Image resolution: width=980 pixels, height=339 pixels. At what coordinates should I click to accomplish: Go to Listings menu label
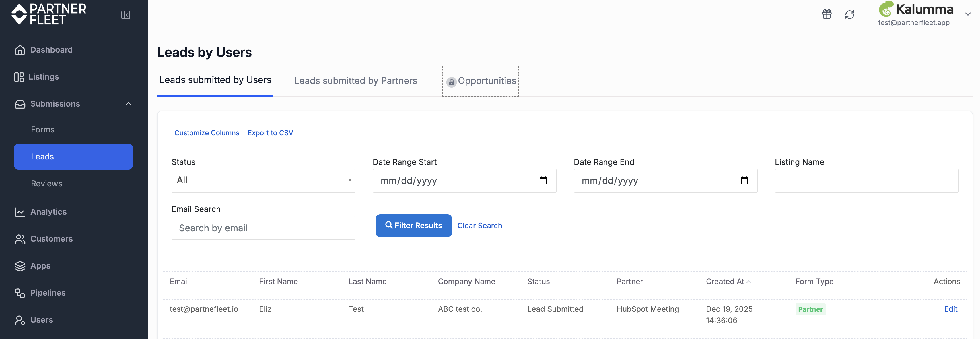[44, 77]
